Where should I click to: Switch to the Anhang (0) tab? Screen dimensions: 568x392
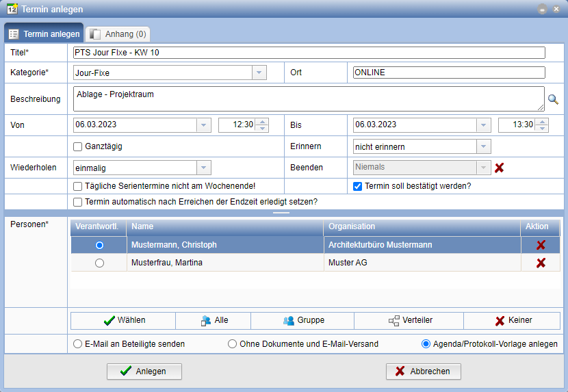point(118,34)
